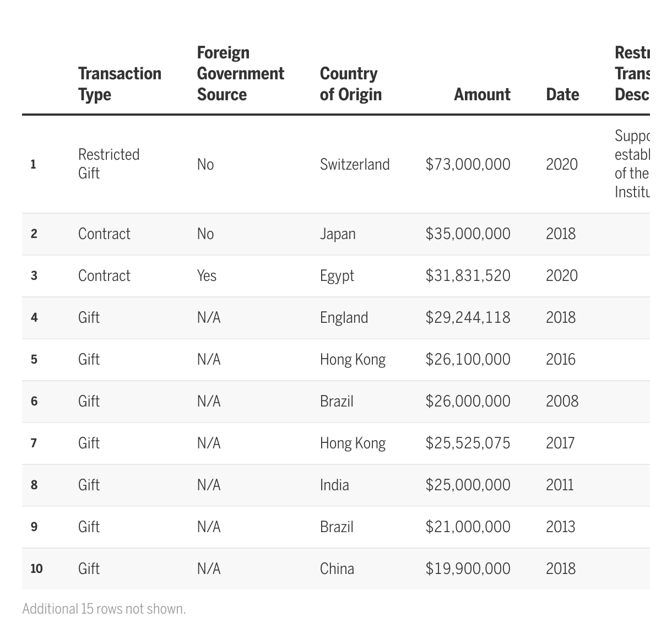This screenshot has width=672, height=639.
Task: Select the $29,244,118 amount cell
Action: [468, 317]
